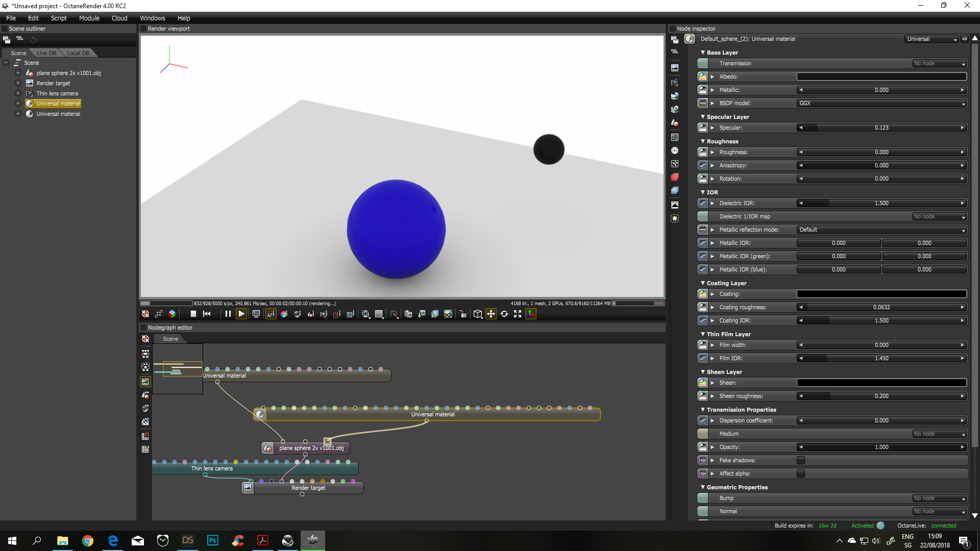This screenshot has height=551, width=980.
Task: Click the restart render icon
Action: pos(207,314)
